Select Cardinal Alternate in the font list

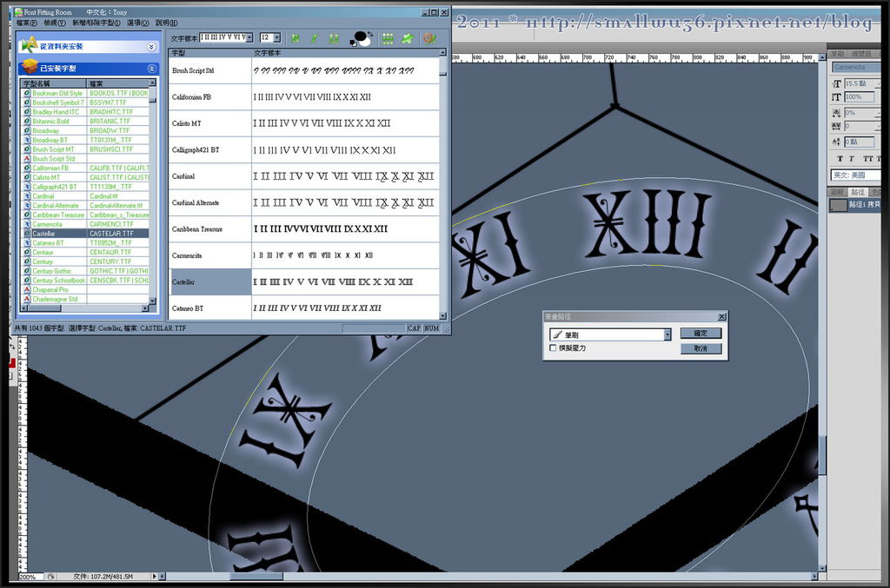tap(85, 205)
